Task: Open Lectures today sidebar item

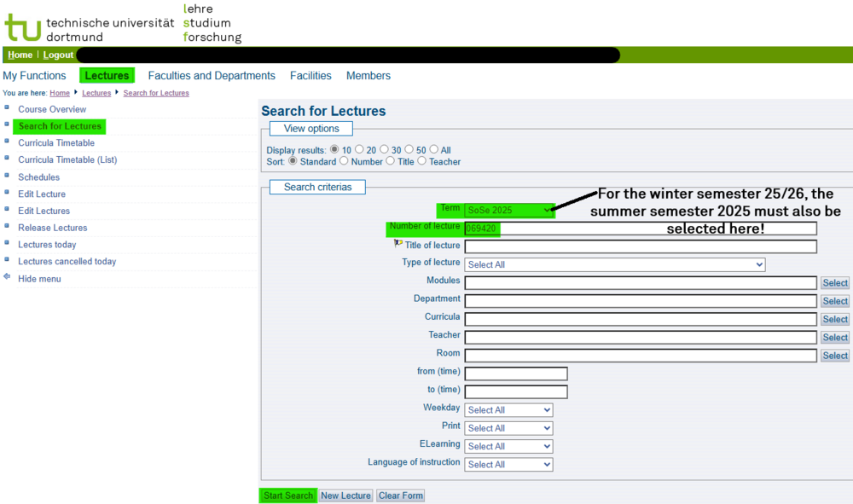Action: pos(47,245)
